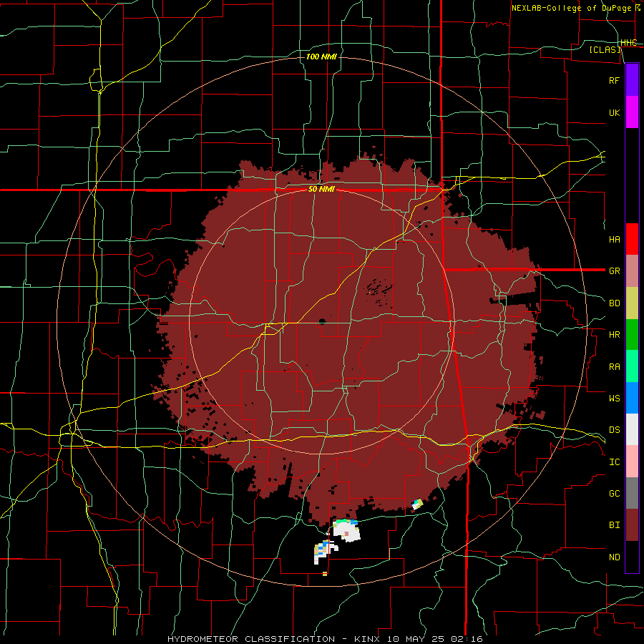Select the BD yellow legend swatch

point(632,303)
